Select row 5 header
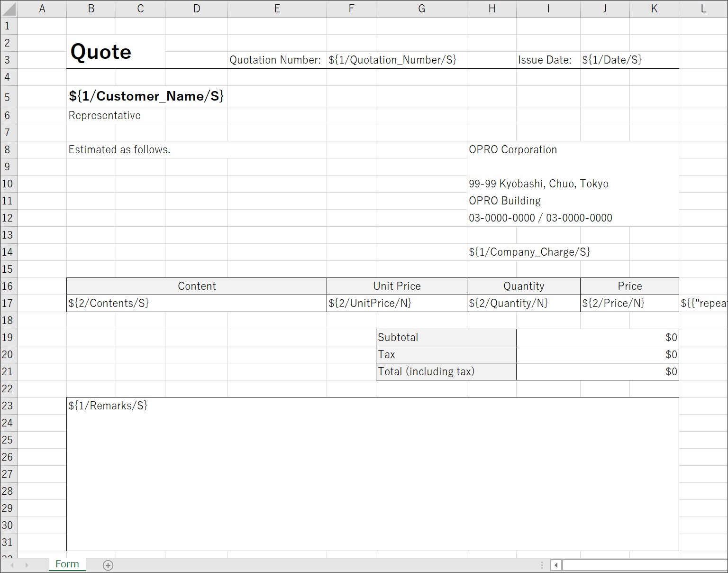Image resolution: width=728 pixels, height=573 pixels. [x=8, y=97]
